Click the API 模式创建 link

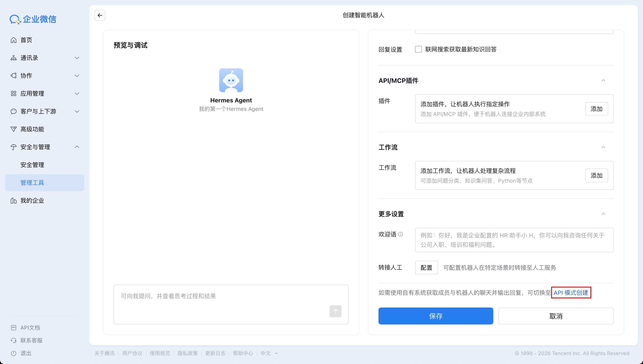click(571, 292)
